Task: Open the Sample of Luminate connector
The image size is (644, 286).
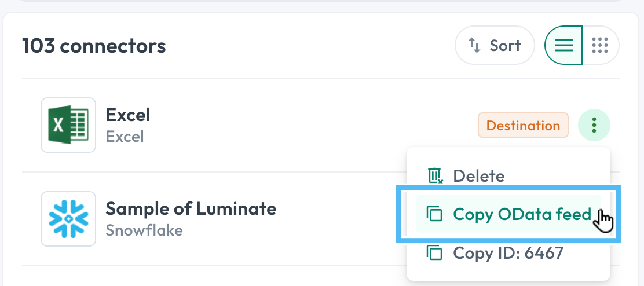Action: point(191,208)
